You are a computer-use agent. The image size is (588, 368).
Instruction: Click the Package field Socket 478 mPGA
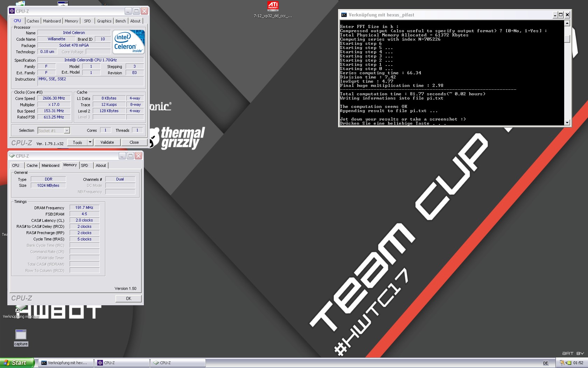[x=74, y=46]
